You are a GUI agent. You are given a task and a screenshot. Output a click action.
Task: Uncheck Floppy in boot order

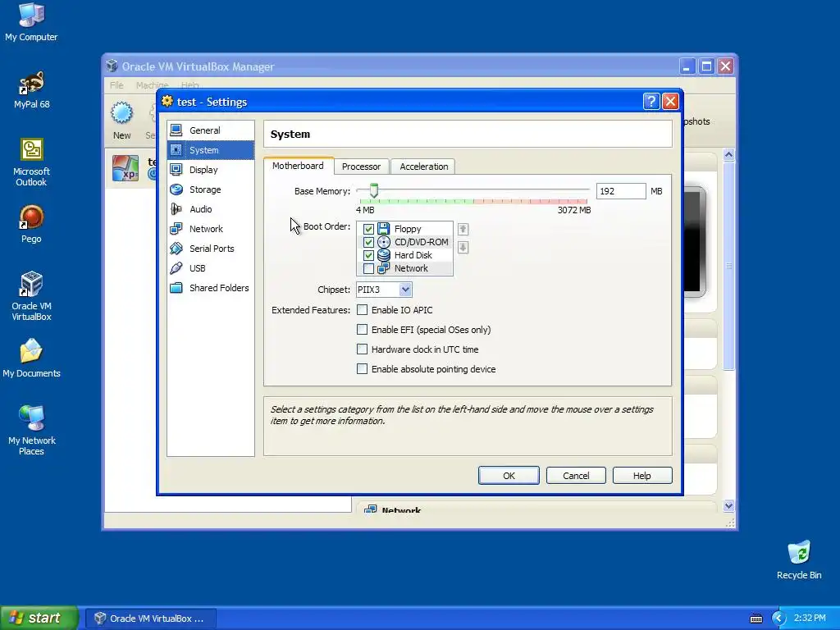368,229
